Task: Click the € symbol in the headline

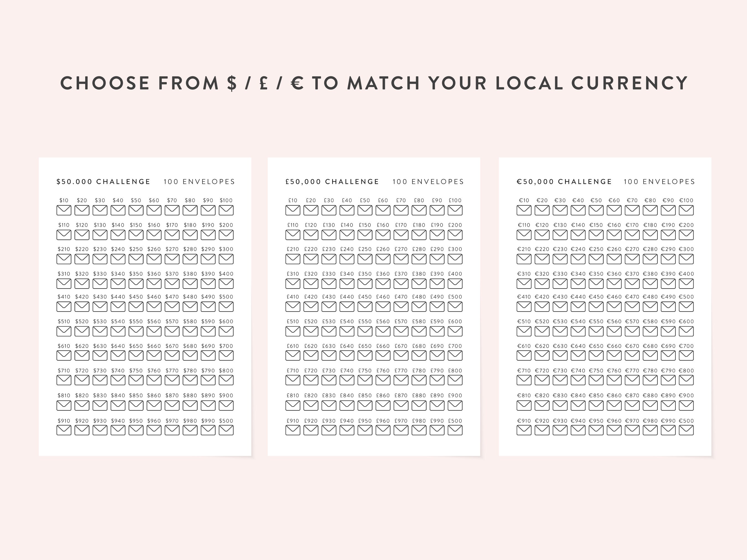Action: point(297,83)
